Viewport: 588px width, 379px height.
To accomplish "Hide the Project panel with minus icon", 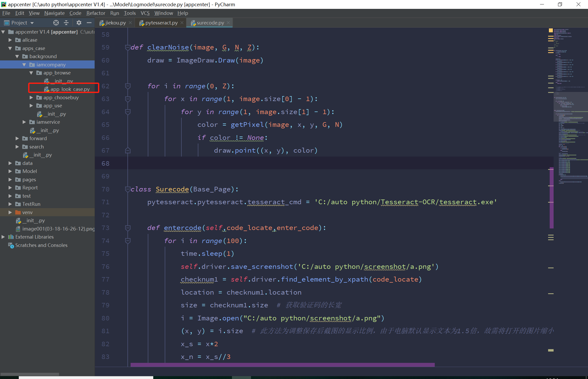I will coord(89,23).
